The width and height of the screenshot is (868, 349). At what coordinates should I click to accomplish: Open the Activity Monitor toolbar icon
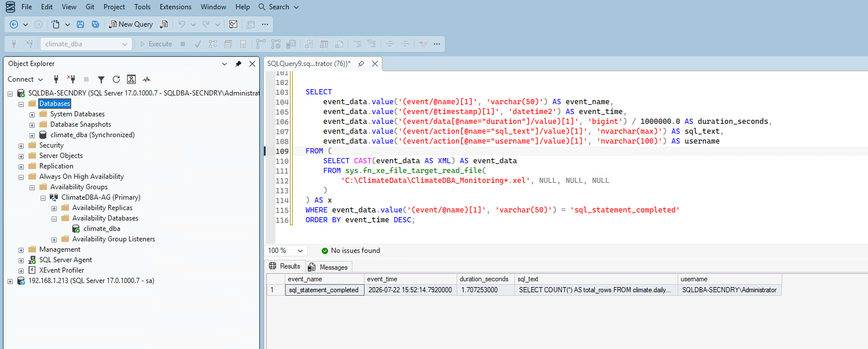pyautogui.click(x=233, y=24)
